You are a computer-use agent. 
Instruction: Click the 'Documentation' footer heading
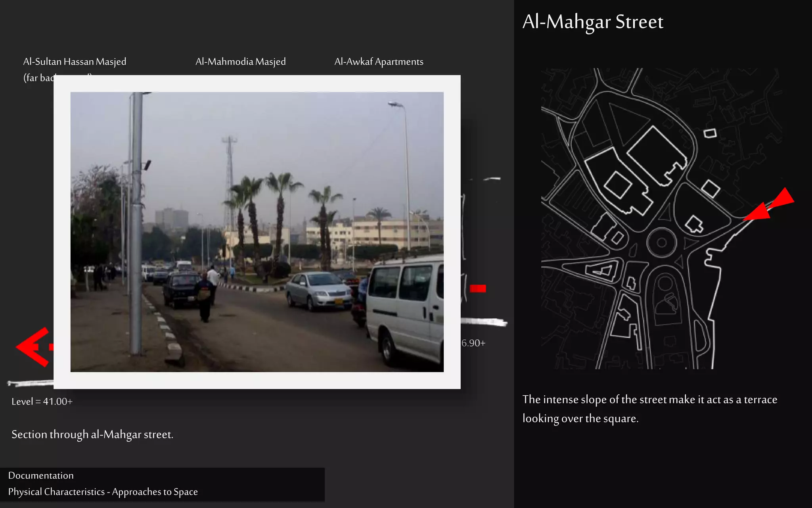coord(41,475)
